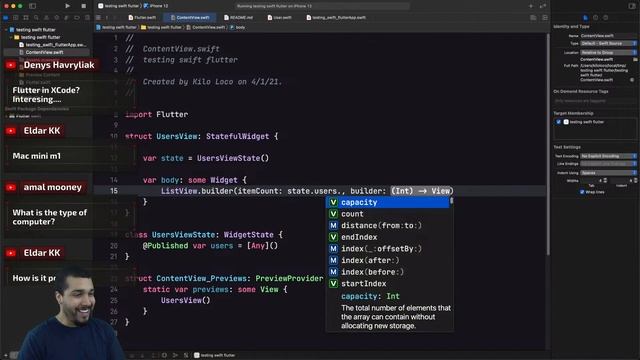
Task: Click the Tab width stepper
Action: pos(605,180)
